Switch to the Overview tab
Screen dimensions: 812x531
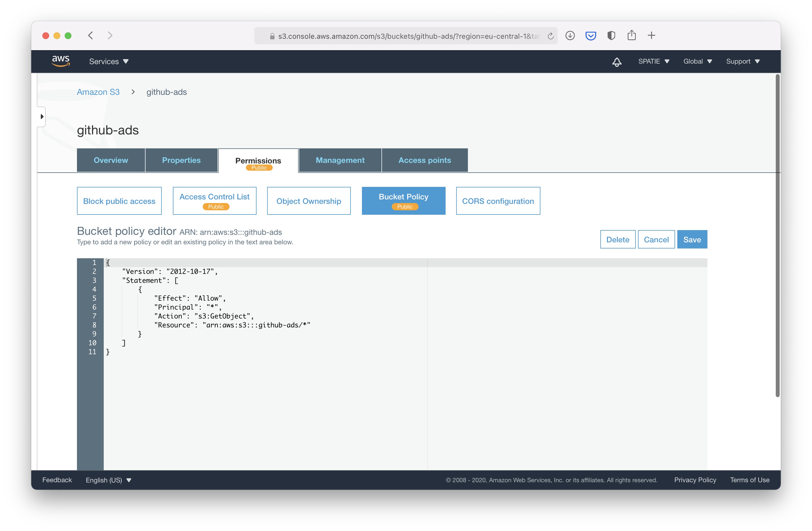coord(111,160)
